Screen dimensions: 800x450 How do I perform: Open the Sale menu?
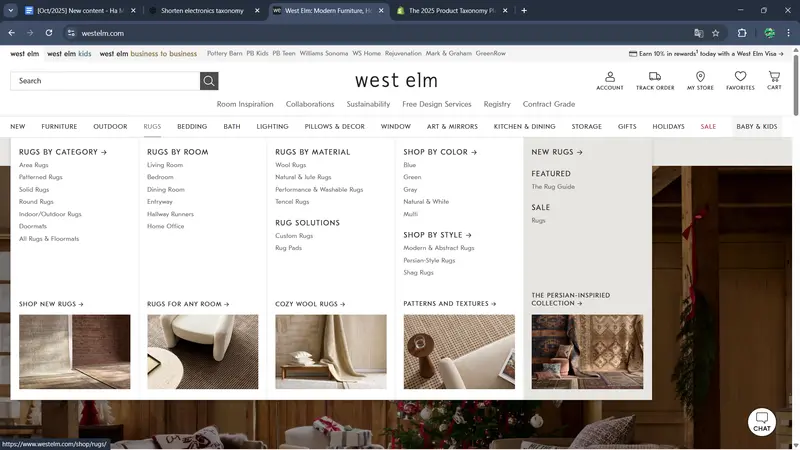pyautogui.click(x=708, y=127)
